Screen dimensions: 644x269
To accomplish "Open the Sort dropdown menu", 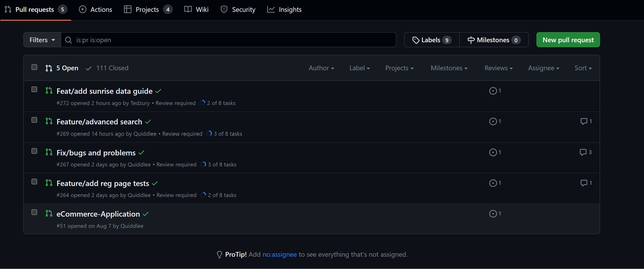I will 583,68.
